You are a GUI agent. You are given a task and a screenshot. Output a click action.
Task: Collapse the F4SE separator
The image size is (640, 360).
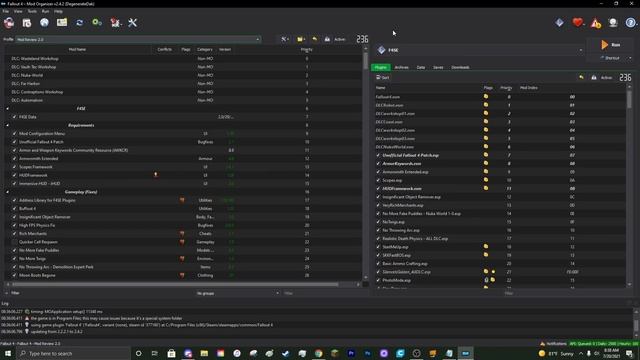tap(7, 109)
